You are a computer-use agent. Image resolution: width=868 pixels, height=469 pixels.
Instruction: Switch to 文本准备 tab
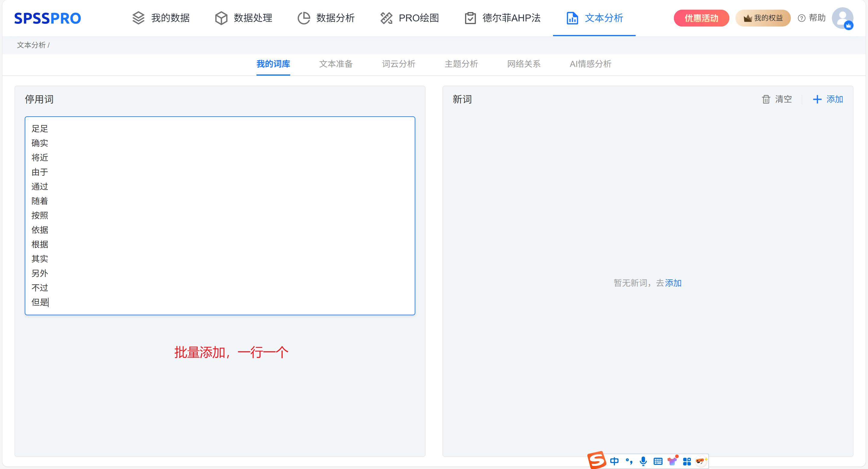click(x=336, y=64)
